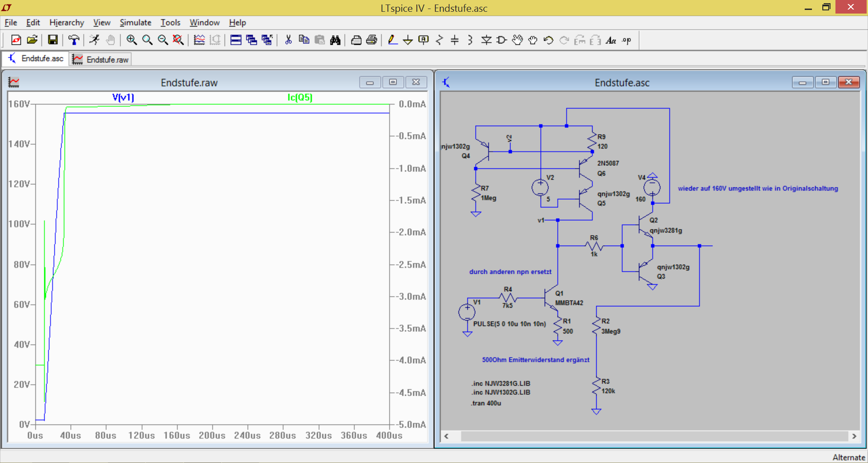Click the Halt simulation hand icon
The image size is (868, 463).
(x=110, y=40)
